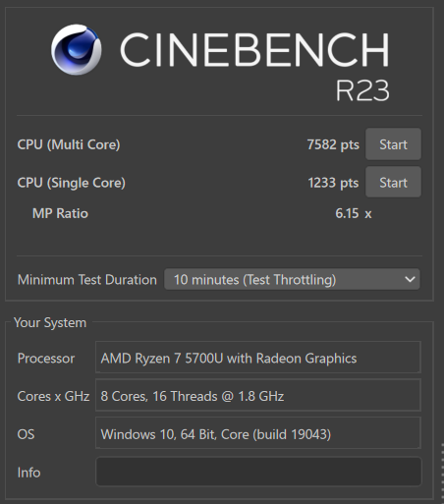Click the Processor field showing AMD Ryzen 7 5700U

click(257, 358)
